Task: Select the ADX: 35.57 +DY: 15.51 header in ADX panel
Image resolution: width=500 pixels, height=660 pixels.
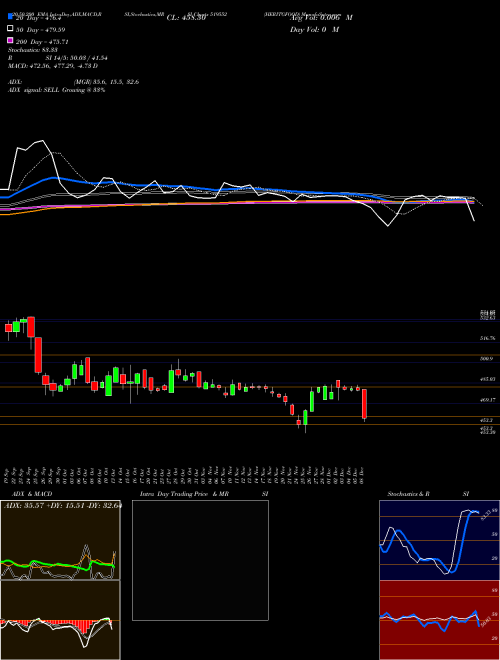Action: coord(62,506)
